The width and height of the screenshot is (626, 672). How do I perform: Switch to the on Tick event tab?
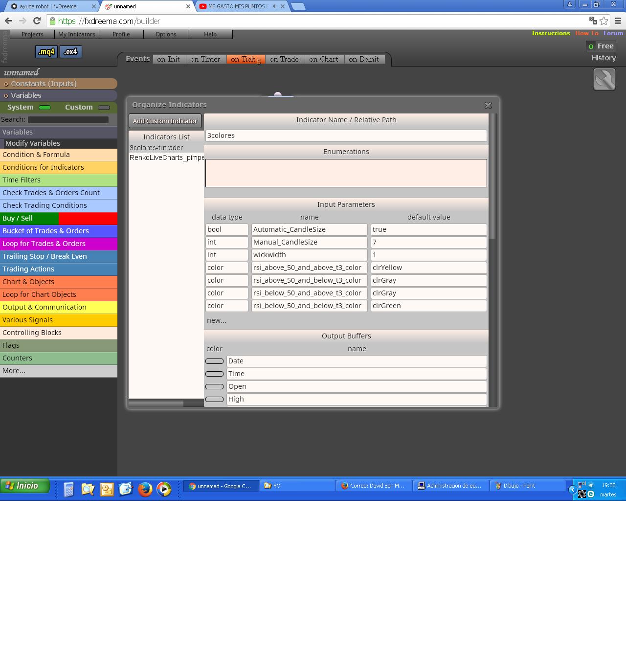click(246, 59)
